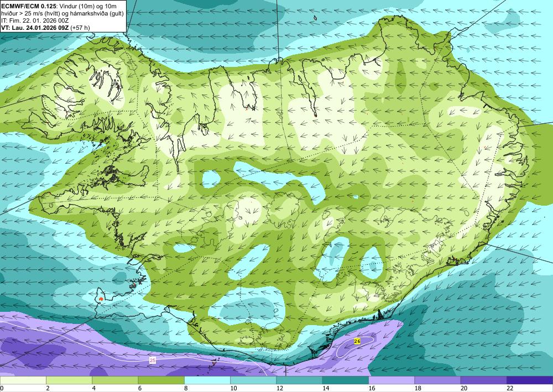Select the 0–2 m/s pale legend swatch
Screen dimensions: 553x392
pyautogui.click(x=23, y=380)
